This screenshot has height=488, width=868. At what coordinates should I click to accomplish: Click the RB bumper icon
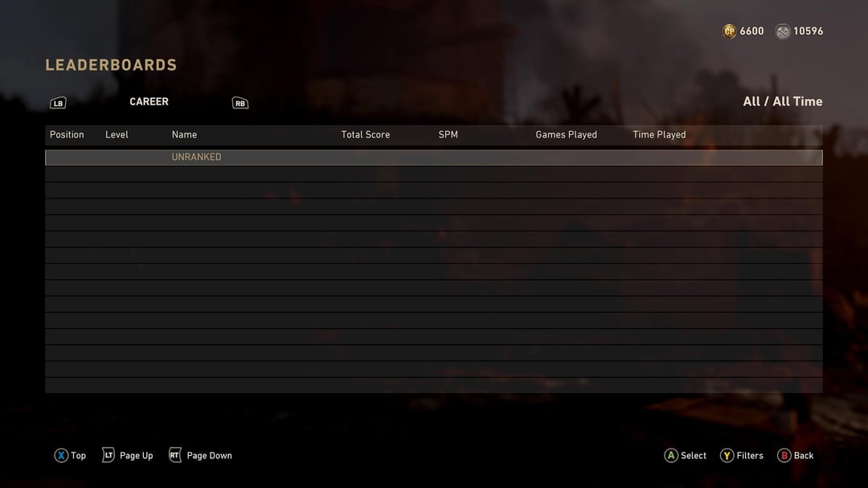pyautogui.click(x=240, y=103)
